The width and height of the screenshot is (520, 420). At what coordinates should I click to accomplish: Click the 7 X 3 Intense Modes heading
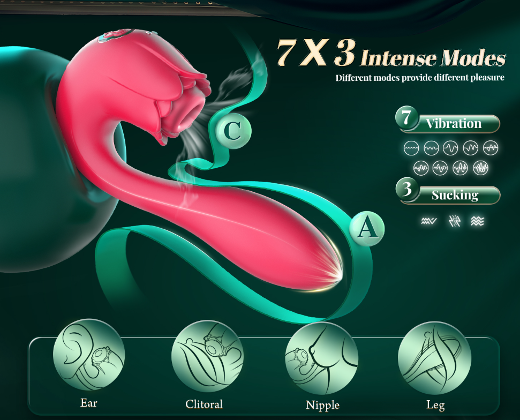pyautogui.click(x=391, y=54)
